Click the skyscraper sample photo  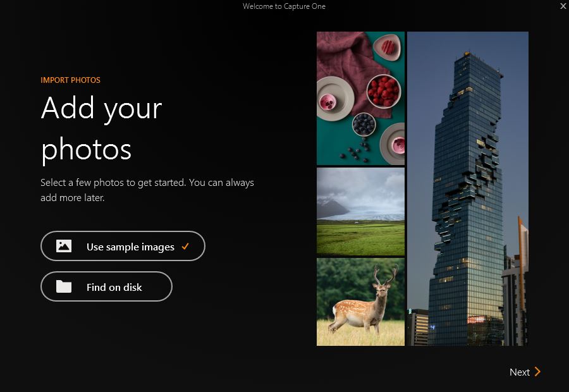coord(467,188)
